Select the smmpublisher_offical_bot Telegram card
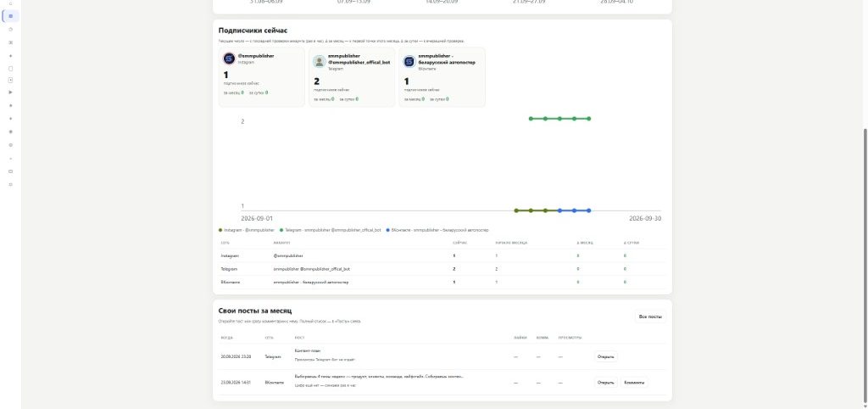The width and height of the screenshot is (868, 409). [x=352, y=77]
